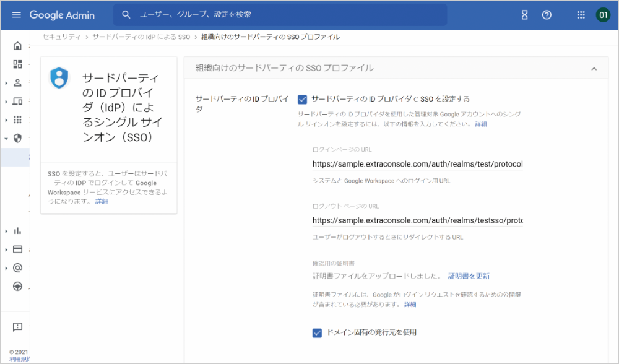Click the 確認用の証明書 label
The height and width of the screenshot is (364, 619).
tap(333, 263)
